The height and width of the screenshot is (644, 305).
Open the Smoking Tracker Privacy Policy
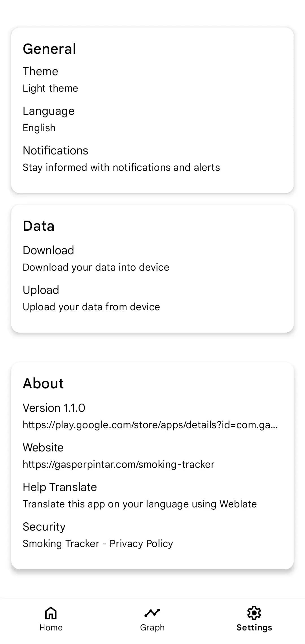(98, 543)
